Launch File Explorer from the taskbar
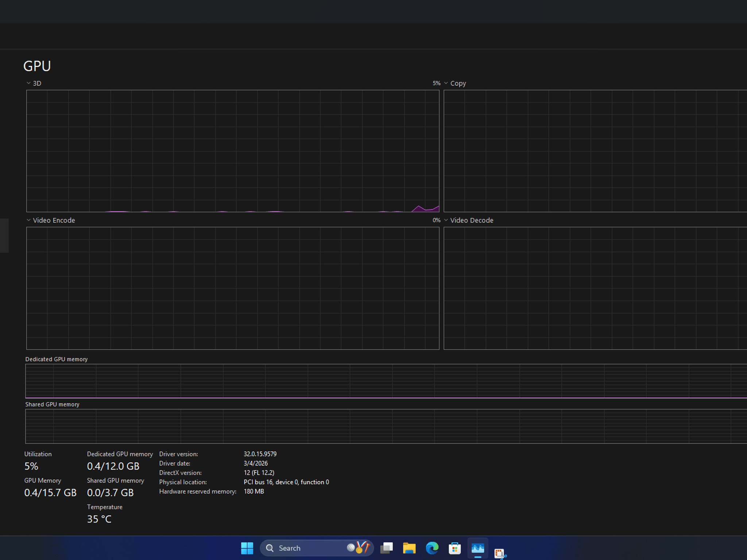Screen dimensions: 747x560 coord(409,548)
